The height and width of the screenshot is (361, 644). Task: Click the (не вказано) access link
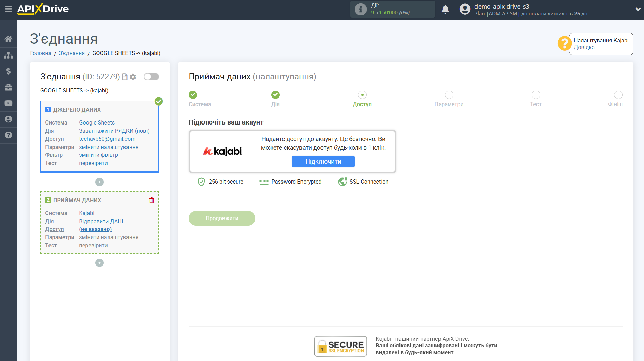click(95, 229)
